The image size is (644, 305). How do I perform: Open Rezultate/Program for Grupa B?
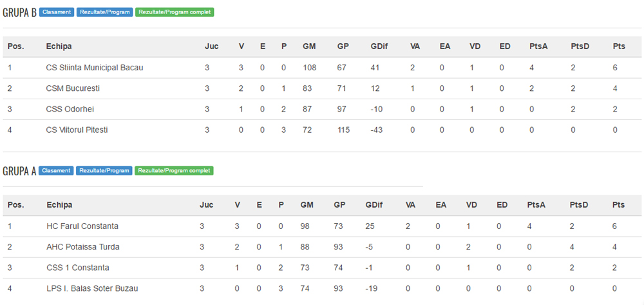104,12
